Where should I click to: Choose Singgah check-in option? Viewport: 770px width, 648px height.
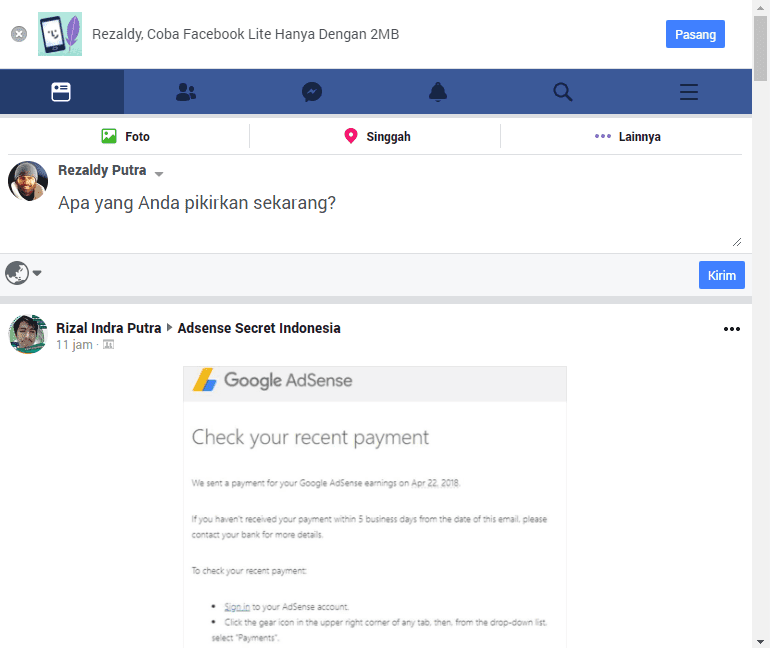(x=376, y=136)
